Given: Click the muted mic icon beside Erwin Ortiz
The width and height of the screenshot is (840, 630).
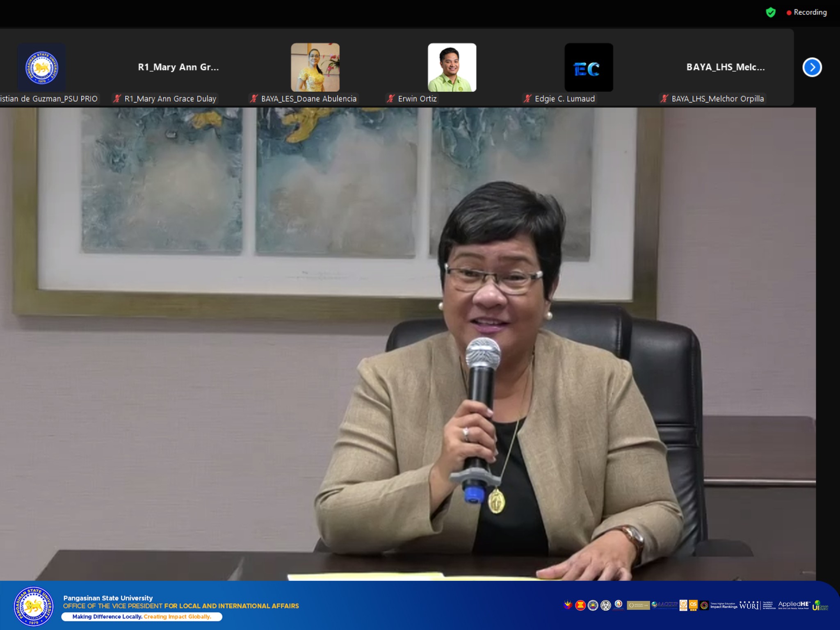Looking at the screenshot, I should coord(391,98).
